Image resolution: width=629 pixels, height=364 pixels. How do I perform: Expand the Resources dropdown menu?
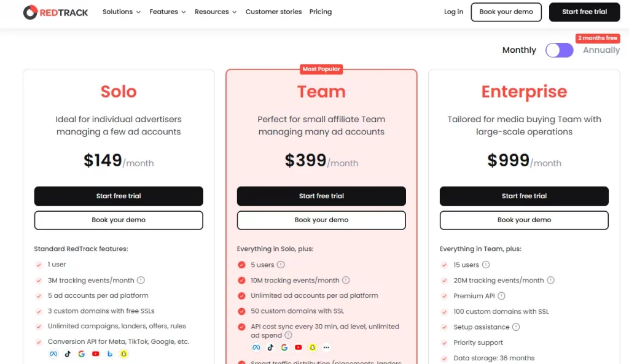(x=216, y=12)
